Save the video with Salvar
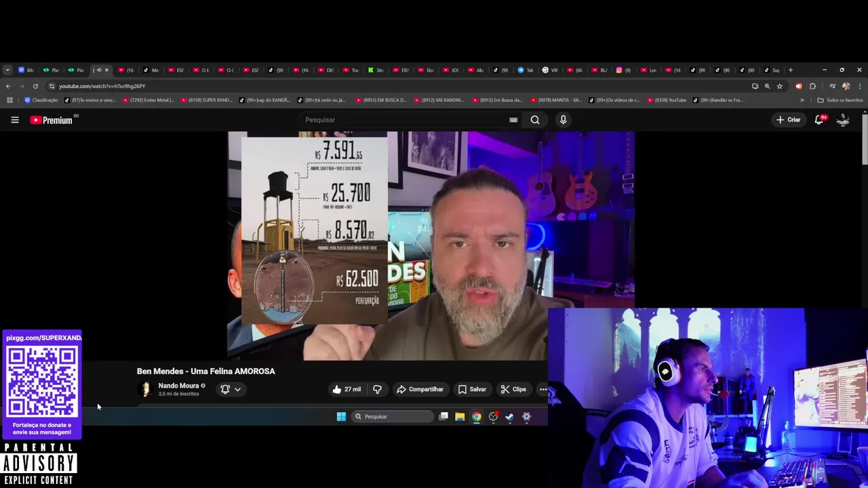 (x=472, y=389)
